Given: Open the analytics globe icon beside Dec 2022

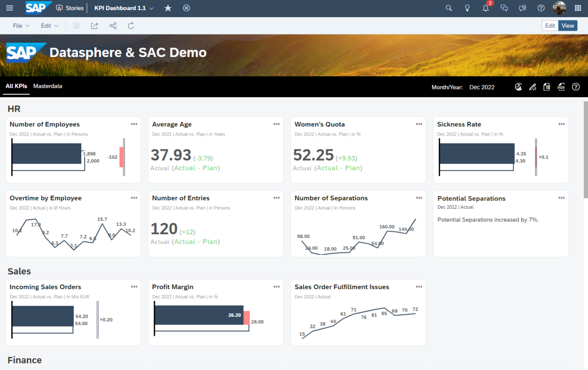Looking at the screenshot, I should tap(518, 87).
